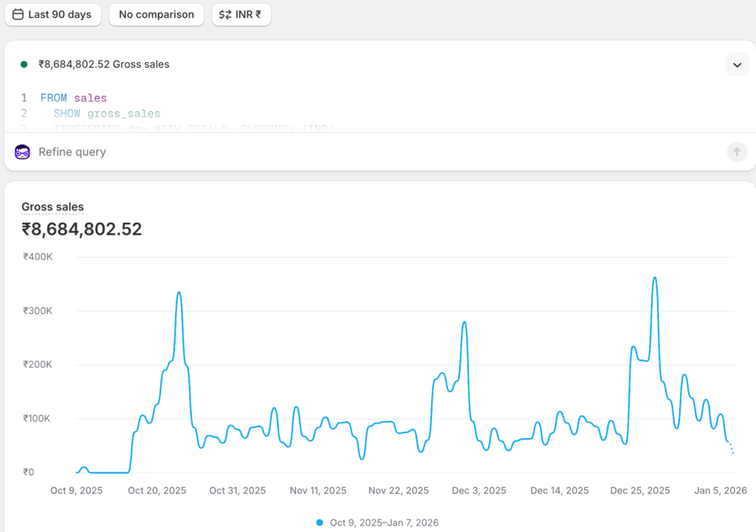This screenshot has width=756, height=532.
Task: Click the SHOW gross_sales query line
Action: coord(106,114)
